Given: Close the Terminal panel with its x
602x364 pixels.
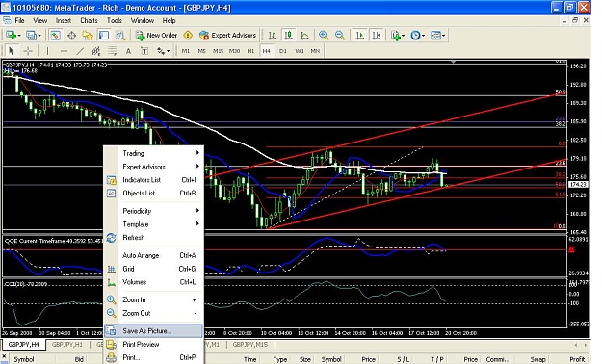Looking at the screenshot, I should coord(4,357).
